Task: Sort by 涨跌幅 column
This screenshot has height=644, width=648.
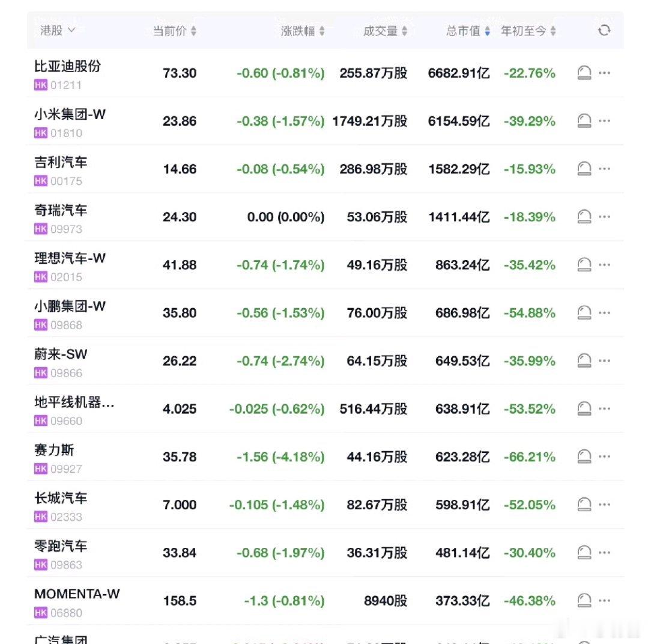Action: pos(303,31)
